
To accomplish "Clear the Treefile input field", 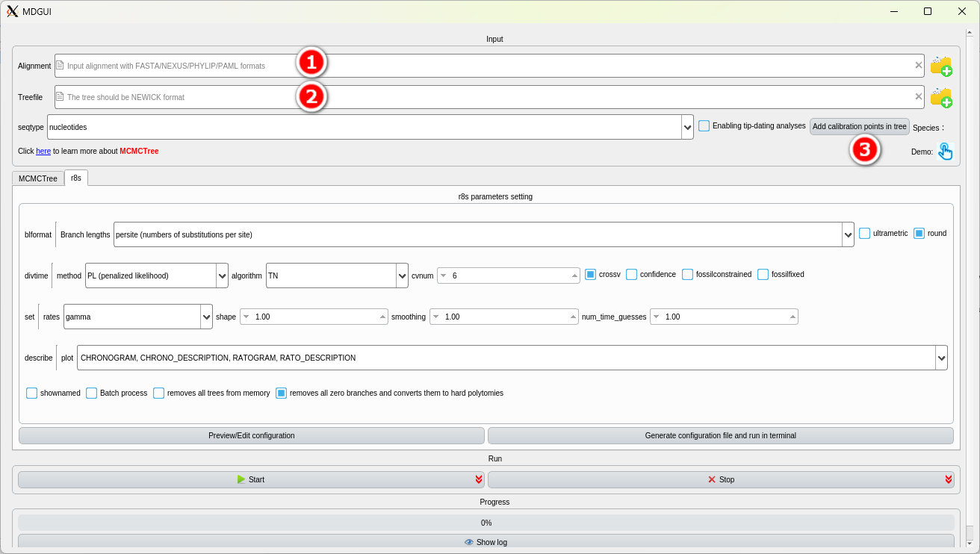I will 918,96.
